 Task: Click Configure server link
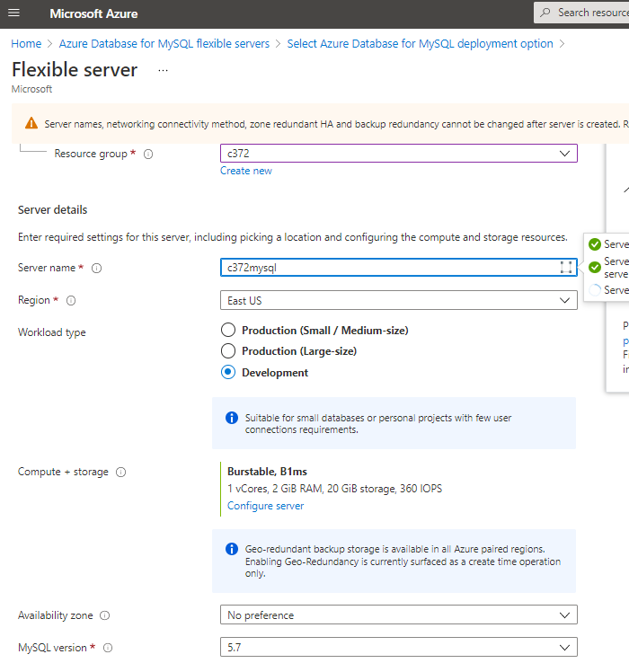pos(265,506)
